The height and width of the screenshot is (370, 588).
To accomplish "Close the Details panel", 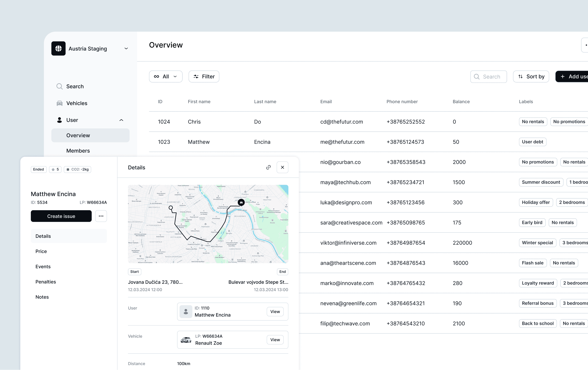I will coord(282,167).
